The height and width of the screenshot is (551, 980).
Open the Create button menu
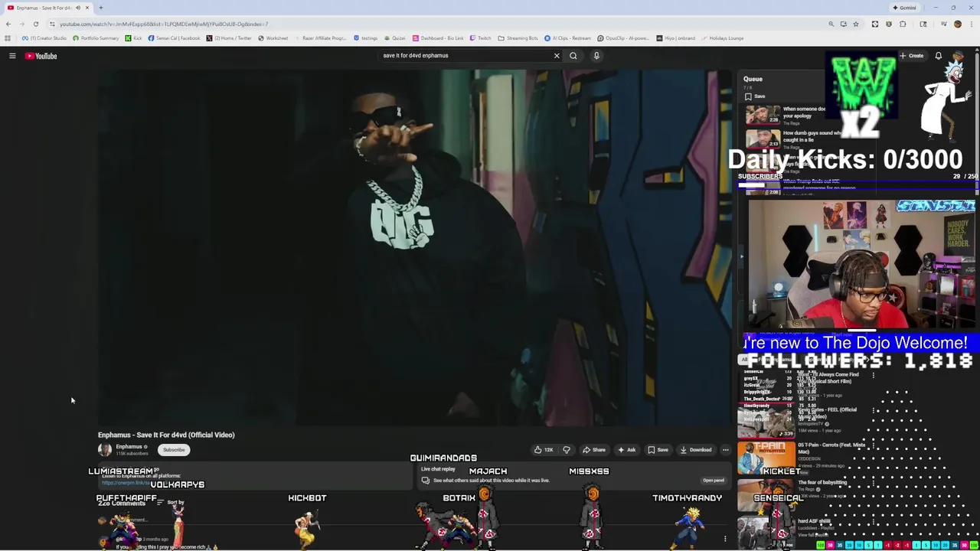[911, 56]
